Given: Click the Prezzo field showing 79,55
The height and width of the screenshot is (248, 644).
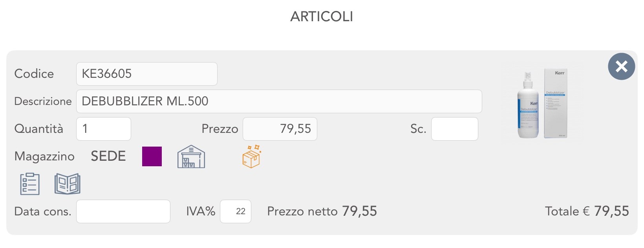Looking at the screenshot, I should click(x=280, y=129).
